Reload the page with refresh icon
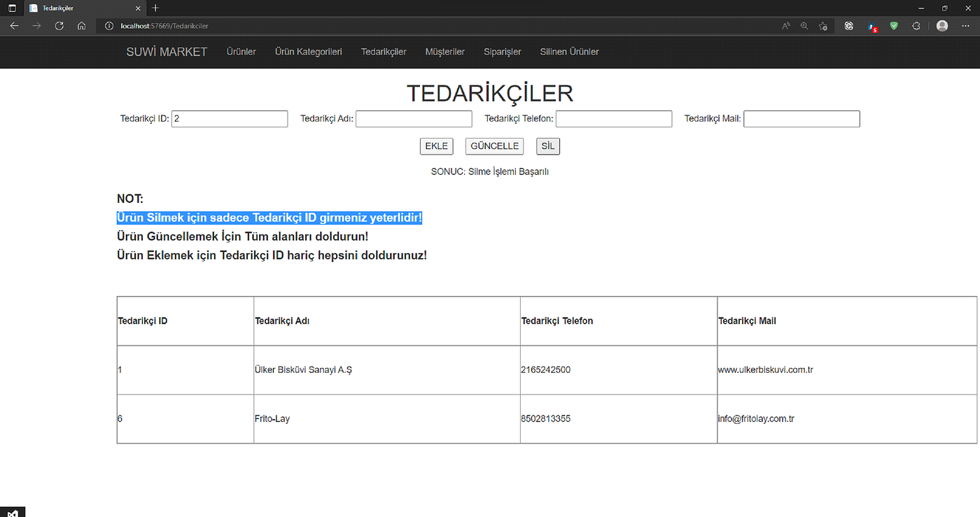Screen dimensions: 980x517 pyautogui.click(x=59, y=26)
